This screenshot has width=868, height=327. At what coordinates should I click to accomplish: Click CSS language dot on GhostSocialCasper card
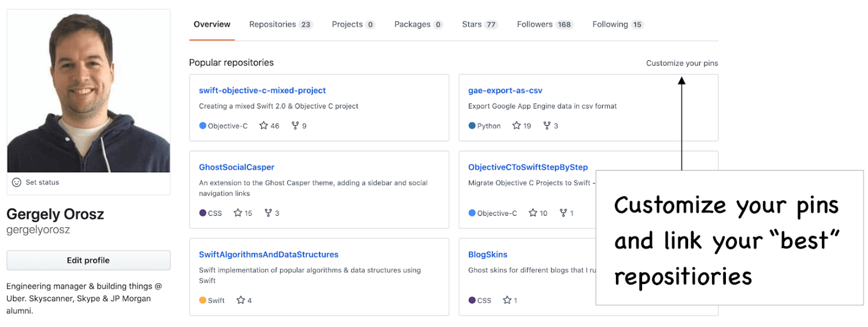203,213
